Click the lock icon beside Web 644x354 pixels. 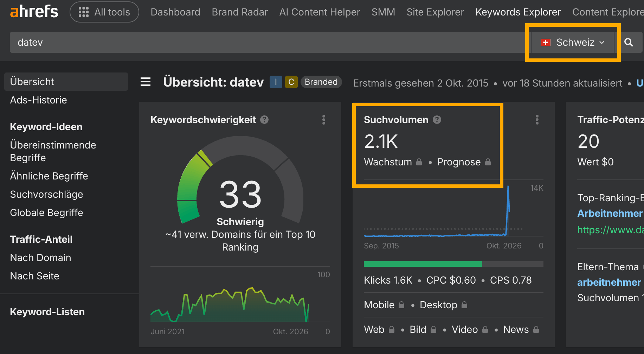point(392,329)
